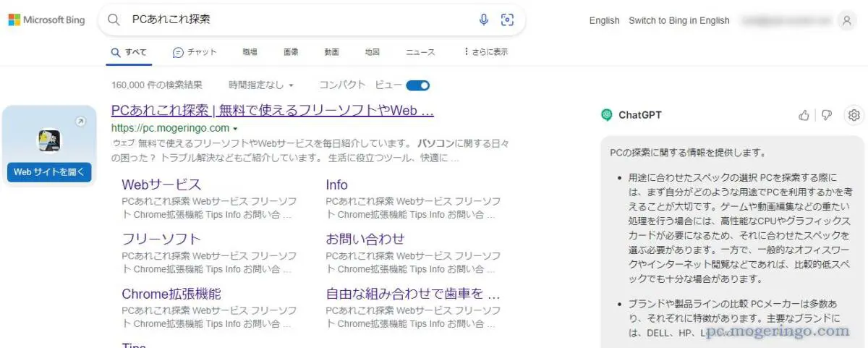Screen dimensions: 868x348
Task: Click Switch to Bing in English
Action: click(679, 20)
